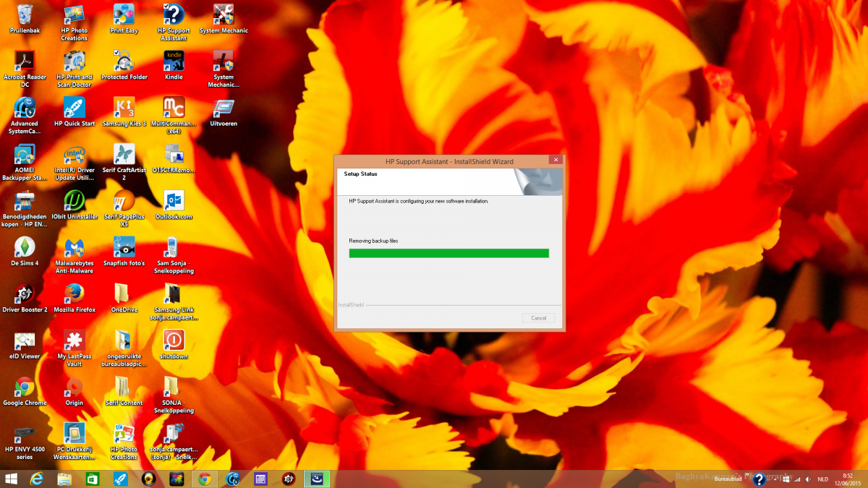Screen dimensions: 868x488
Task: Click the Windows flag icon in the system tray
Action: tap(786, 479)
